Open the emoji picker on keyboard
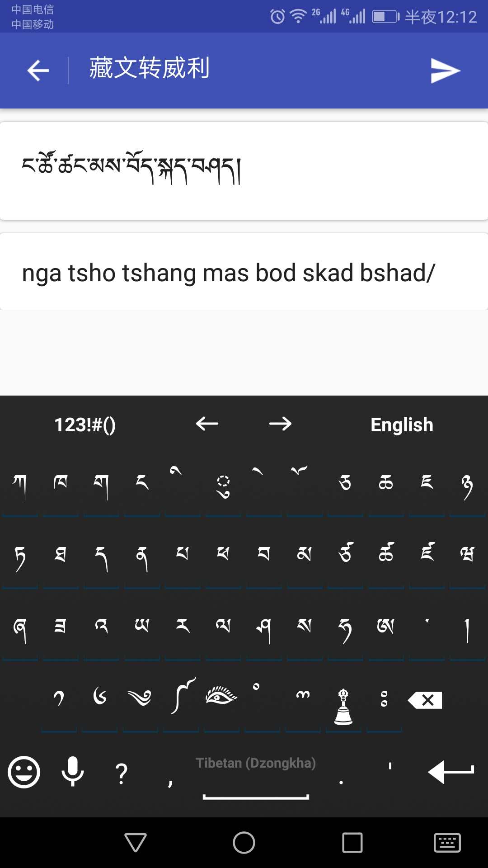 [x=24, y=772]
